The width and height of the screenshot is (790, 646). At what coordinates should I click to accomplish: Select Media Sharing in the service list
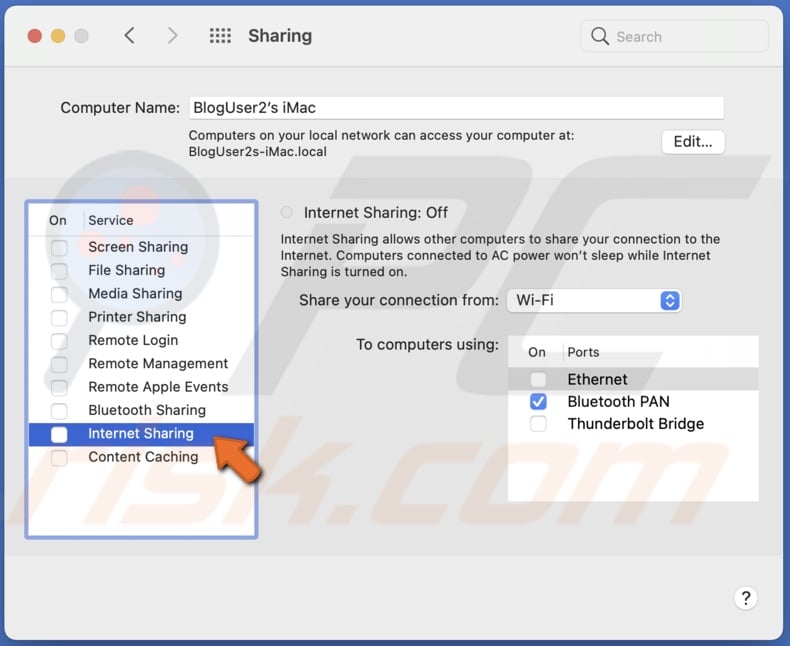(141, 293)
